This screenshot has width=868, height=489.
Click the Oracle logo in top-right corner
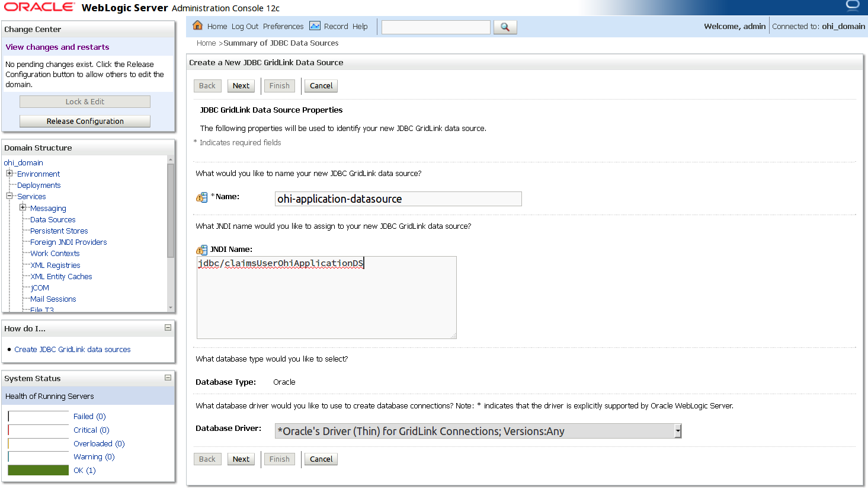[853, 6]
